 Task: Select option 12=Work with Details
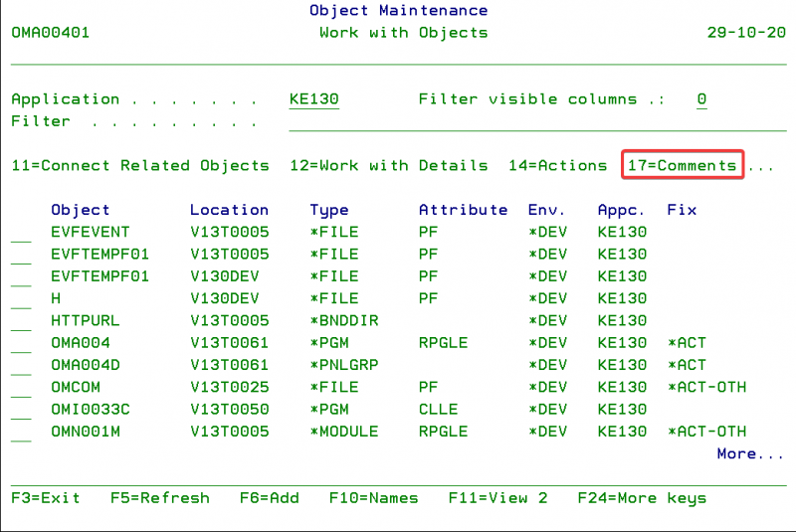tap(388, 166)
